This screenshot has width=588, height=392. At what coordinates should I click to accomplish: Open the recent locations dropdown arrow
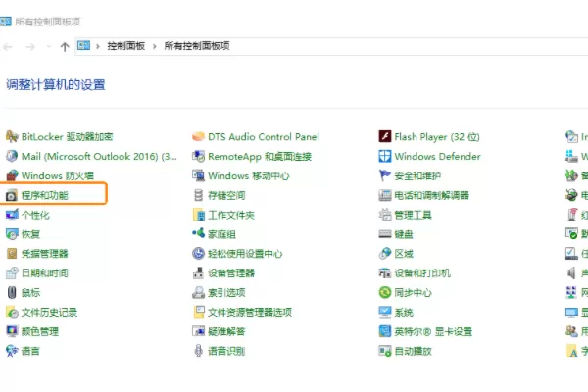coord(49,47)
